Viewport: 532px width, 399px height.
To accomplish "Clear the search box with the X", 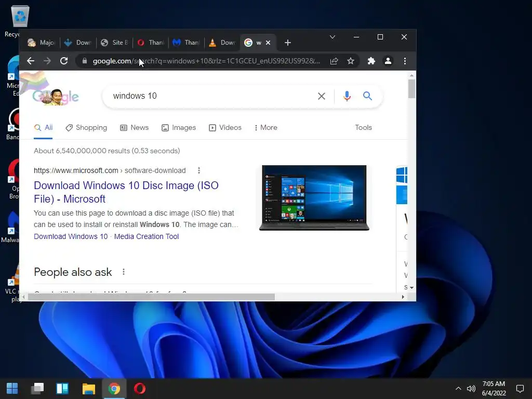I will coord(321,96).
